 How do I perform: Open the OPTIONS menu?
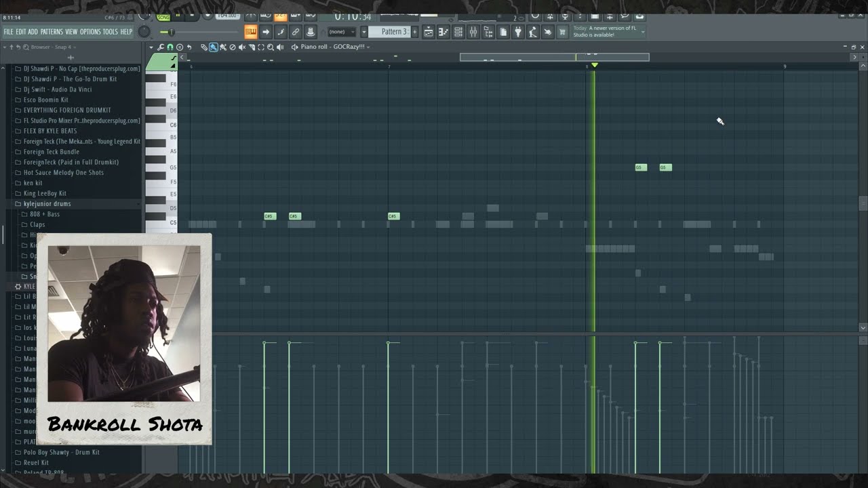point(90,30)
